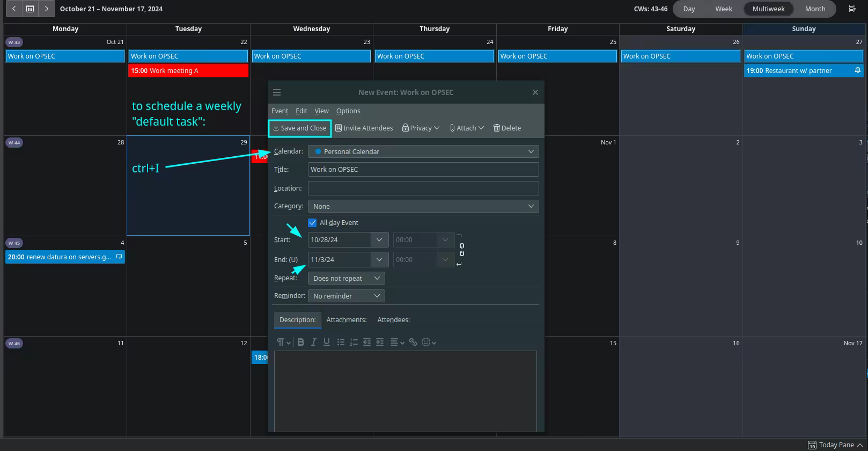This screenshot has width=868, height=451.
Task: Open the Options menu
Action: click(348, 111)
